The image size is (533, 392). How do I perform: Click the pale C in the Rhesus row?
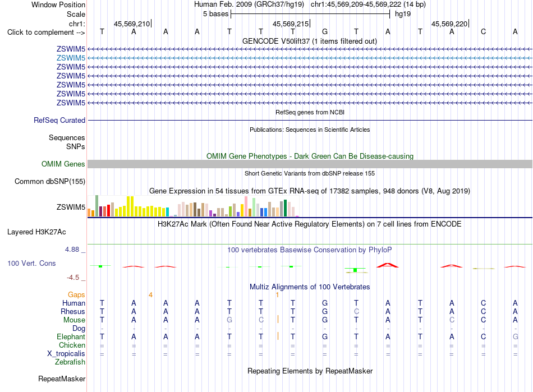click(356, 311)
